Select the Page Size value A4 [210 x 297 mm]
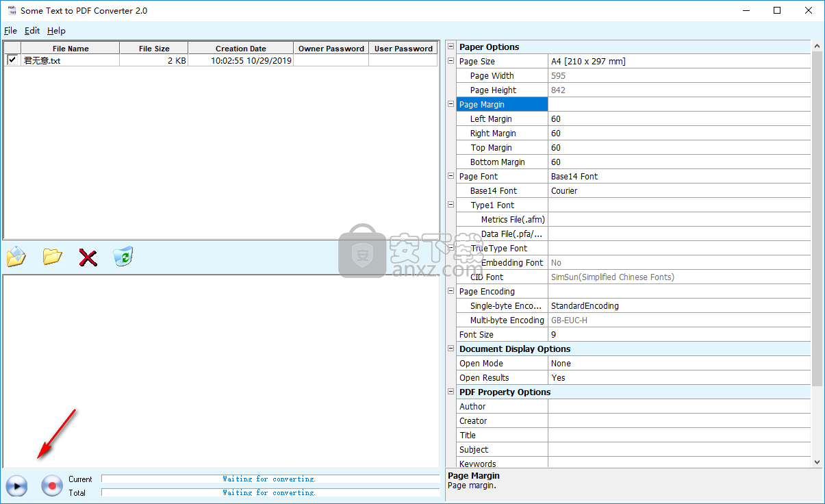This screenshot has height=504, width=825. point(679,61)
